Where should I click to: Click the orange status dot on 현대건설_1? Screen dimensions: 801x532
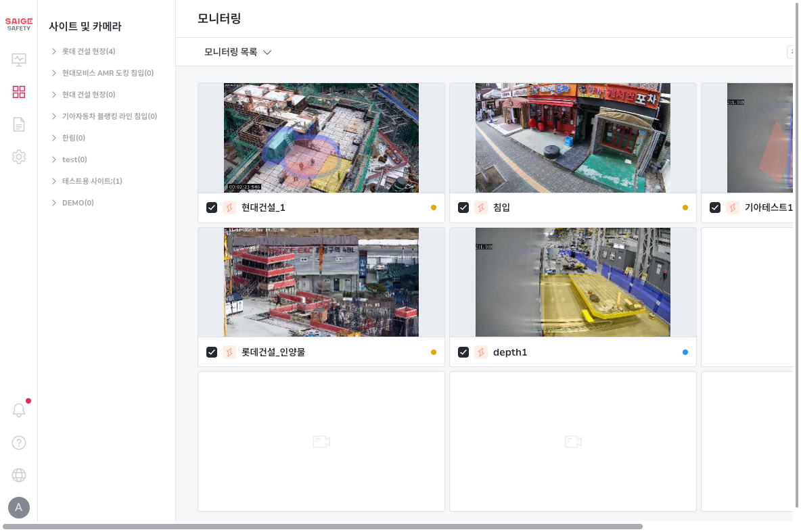pos(434,208)
